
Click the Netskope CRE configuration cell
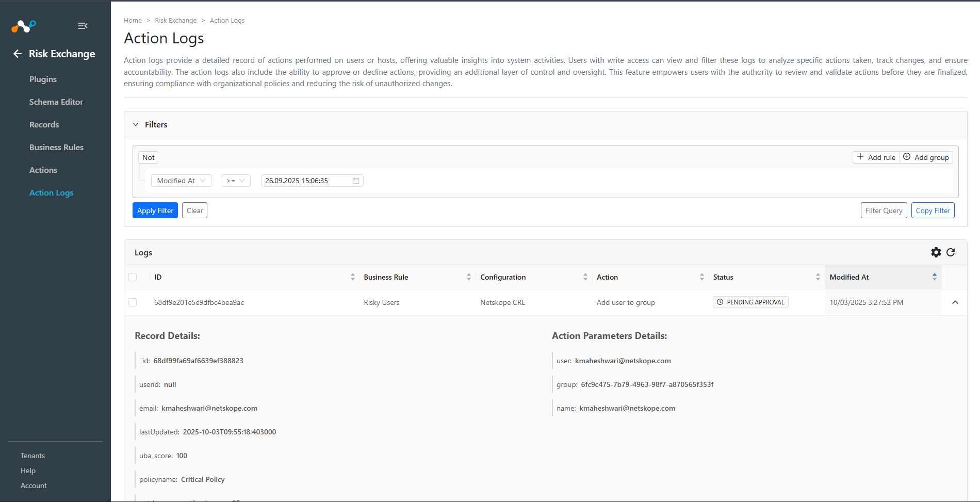(502, 302)
